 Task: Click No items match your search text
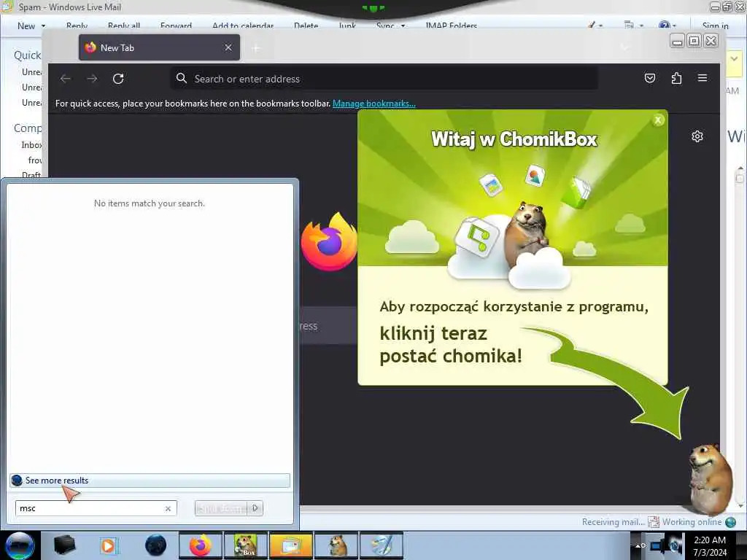point(150,203)
